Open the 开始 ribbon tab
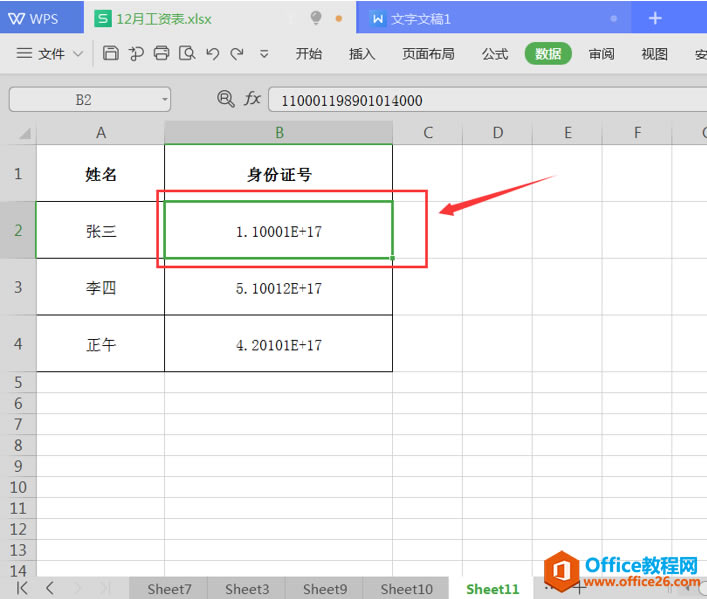 click(309, 54)
